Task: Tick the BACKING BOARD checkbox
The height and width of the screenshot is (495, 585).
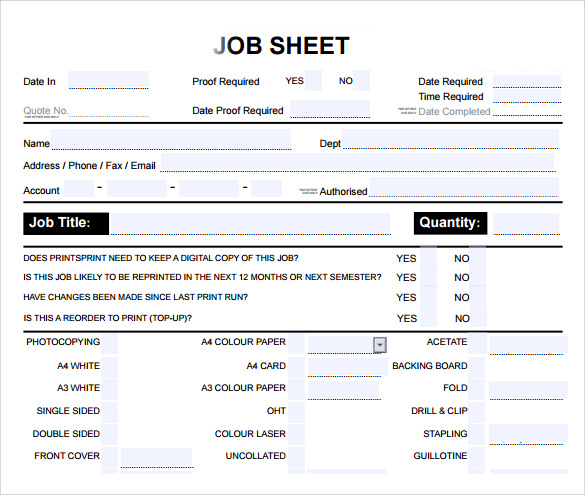Action: 477,367
